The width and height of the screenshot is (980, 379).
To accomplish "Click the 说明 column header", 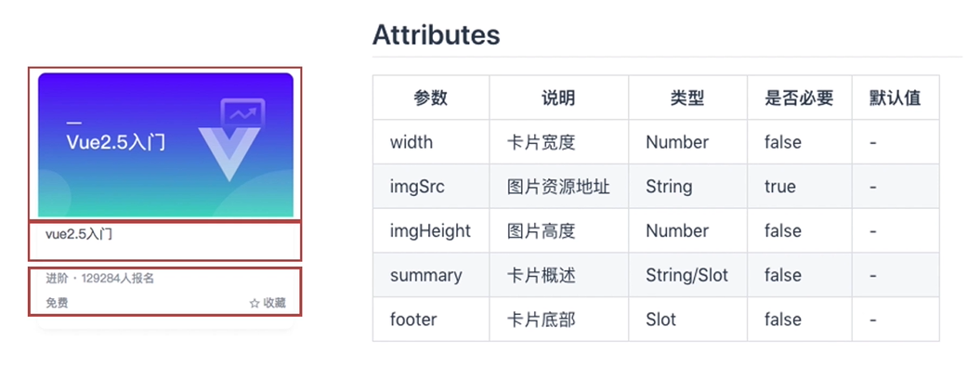I will 558,98.
